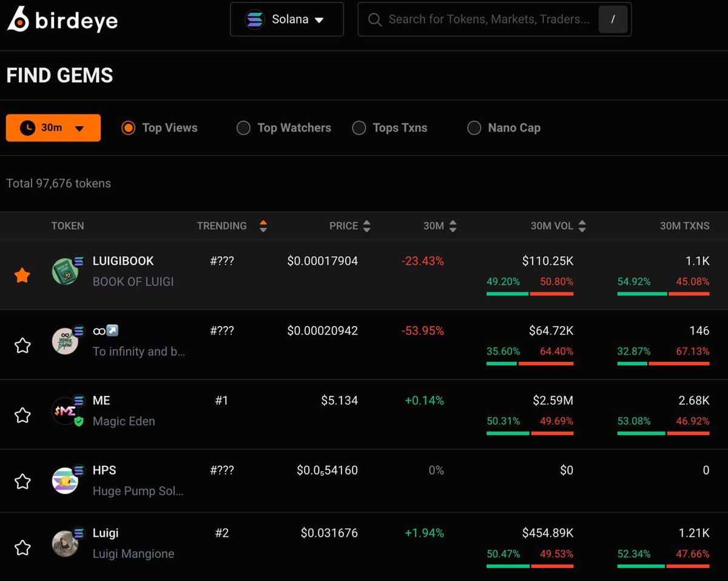Sort by the PRICE column arrows
This screenshot has height=581, width=728.
366,226
